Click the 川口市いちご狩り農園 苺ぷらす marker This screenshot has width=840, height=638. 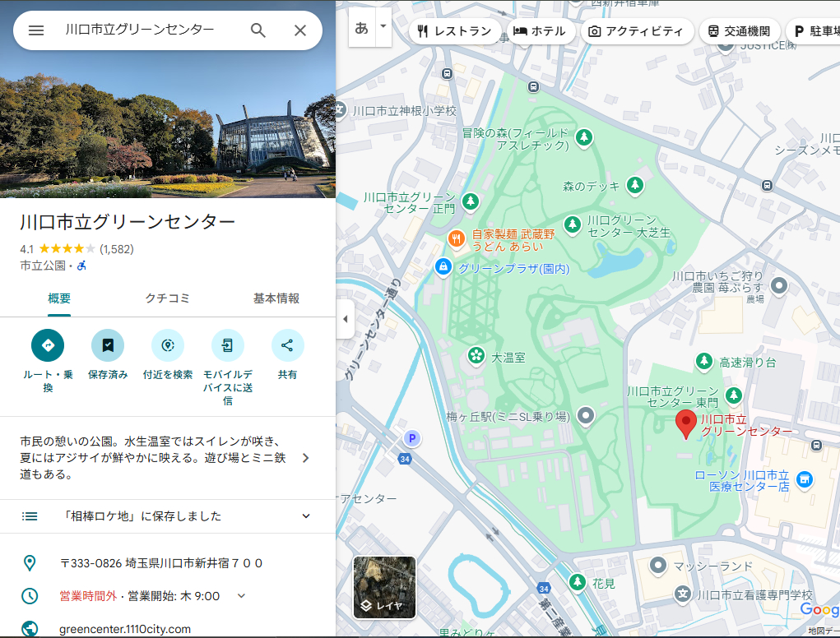779,284
